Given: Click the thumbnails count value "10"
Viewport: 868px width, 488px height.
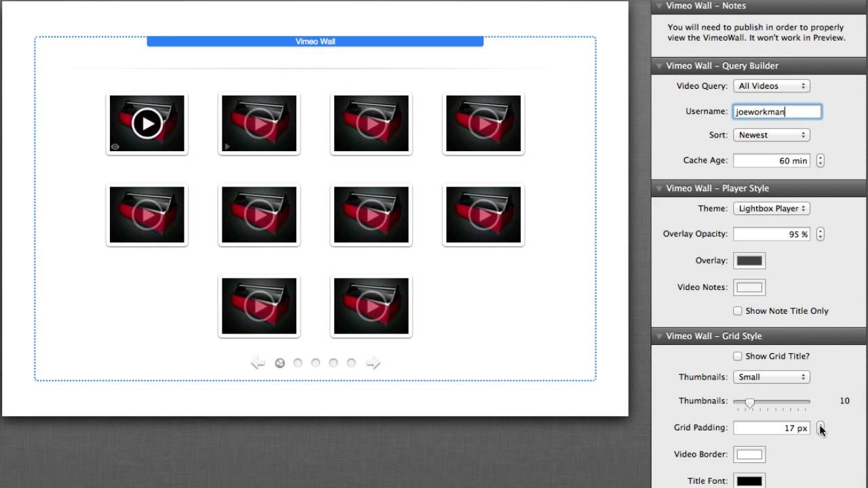Looking at the screenshot, I should pyautogui.click(x=844, y=401).
